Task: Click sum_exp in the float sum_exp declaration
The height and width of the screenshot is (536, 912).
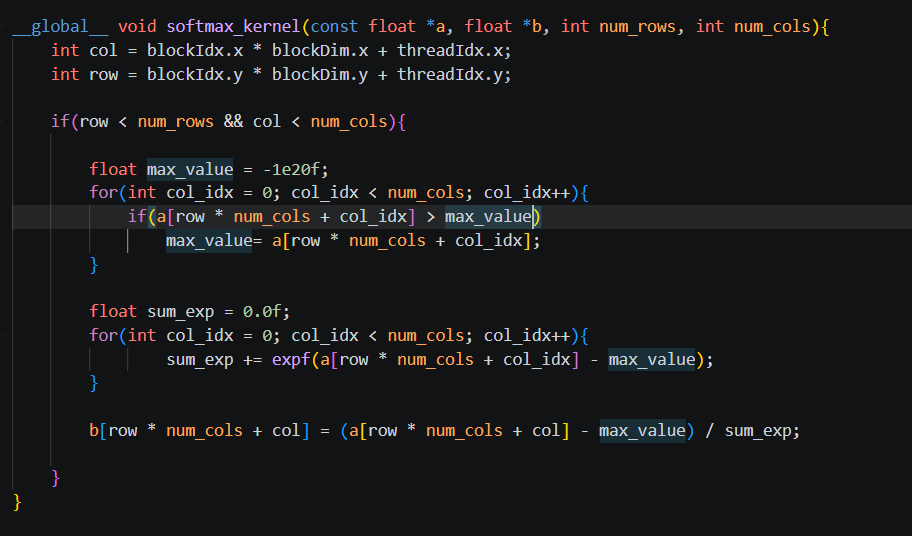Action: [180, 312]
